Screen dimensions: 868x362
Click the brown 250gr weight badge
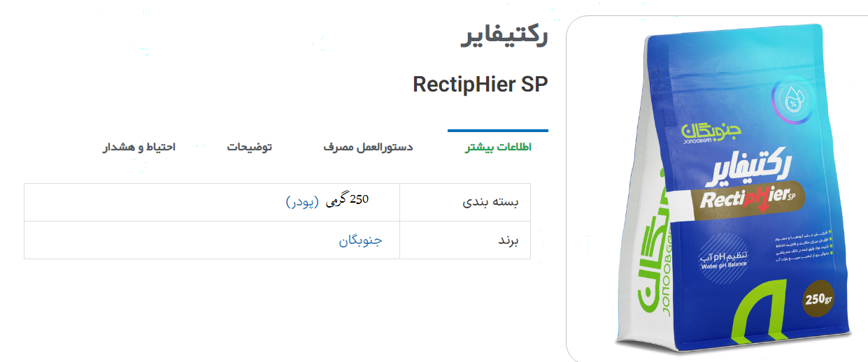819,299
